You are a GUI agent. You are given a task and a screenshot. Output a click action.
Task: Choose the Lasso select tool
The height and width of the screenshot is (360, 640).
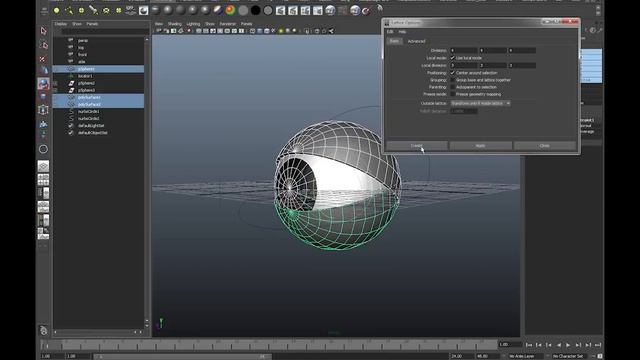click(43, 45)
